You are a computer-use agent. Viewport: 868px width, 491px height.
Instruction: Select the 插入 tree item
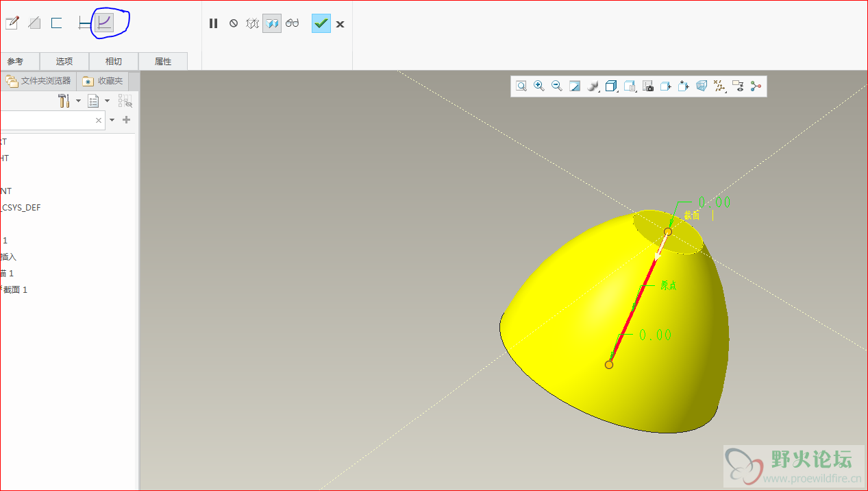8,256
